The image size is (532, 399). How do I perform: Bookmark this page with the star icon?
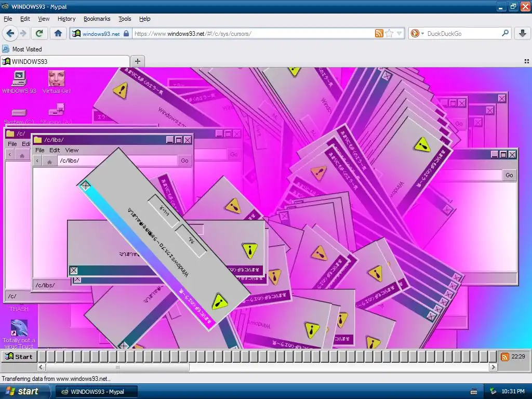click(389, 33)
